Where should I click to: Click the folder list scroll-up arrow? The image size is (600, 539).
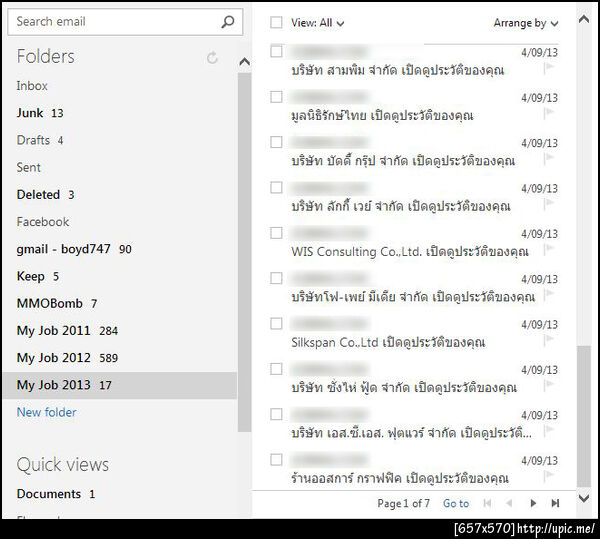pos(245,62)
